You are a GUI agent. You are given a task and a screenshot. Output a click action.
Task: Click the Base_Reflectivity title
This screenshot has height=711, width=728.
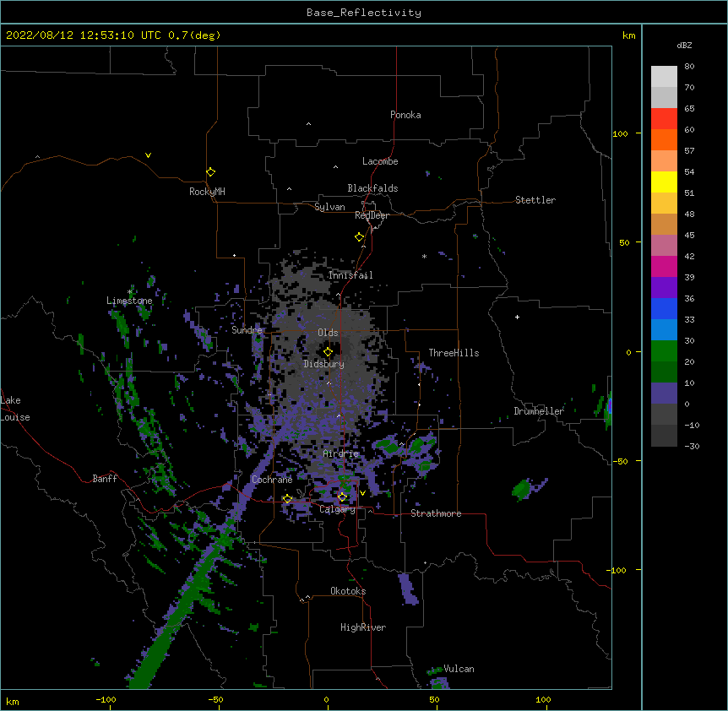tap(364, 13)
